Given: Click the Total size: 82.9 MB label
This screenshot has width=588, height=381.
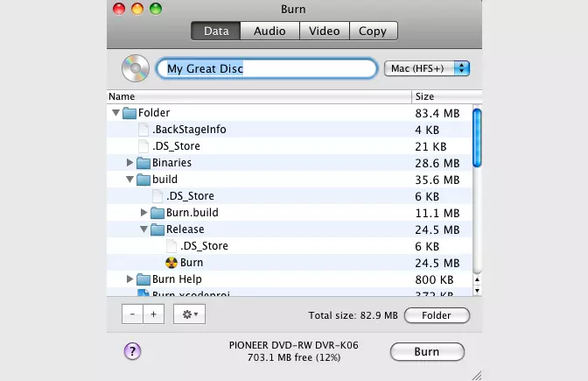Looking at the screenshot, I should [353, 315].
